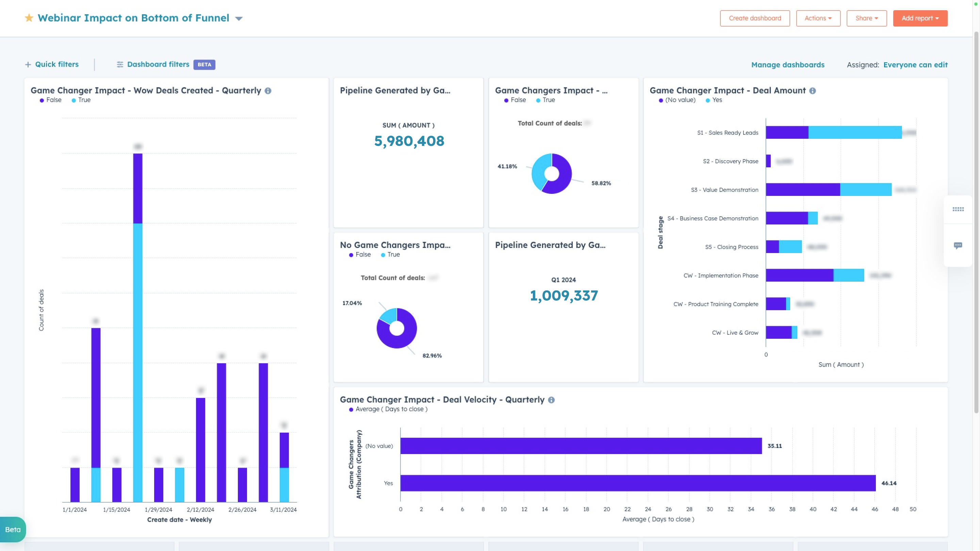Click the Beta badge in bottom left corner
The height and width of the screenshot is (551, 980).
tap(13, 529)
